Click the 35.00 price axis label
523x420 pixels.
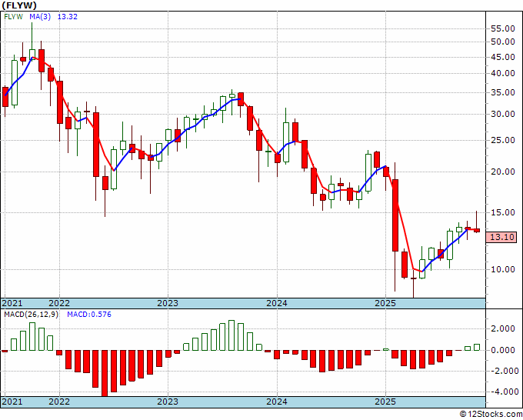(503, 92)
